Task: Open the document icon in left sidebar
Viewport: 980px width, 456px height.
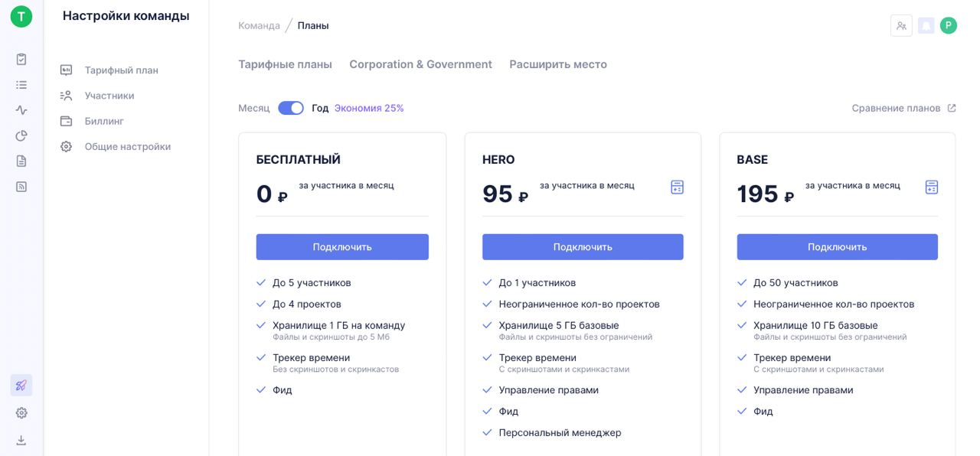Action: pyautogui.click(x=21, y=161)
